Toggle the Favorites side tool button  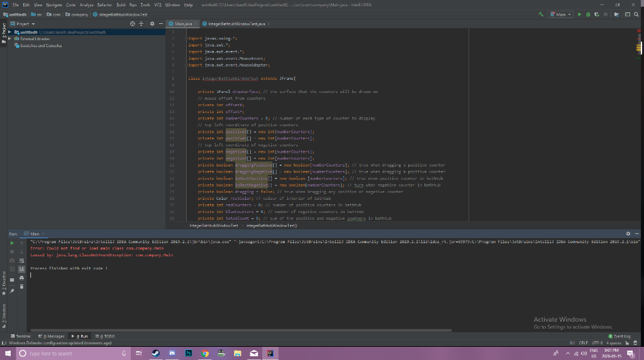click(x=4, y=283)
